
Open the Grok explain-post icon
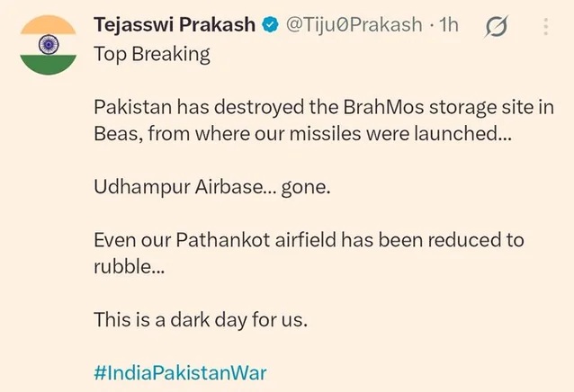pyautogui.click(x=497, y=26)
